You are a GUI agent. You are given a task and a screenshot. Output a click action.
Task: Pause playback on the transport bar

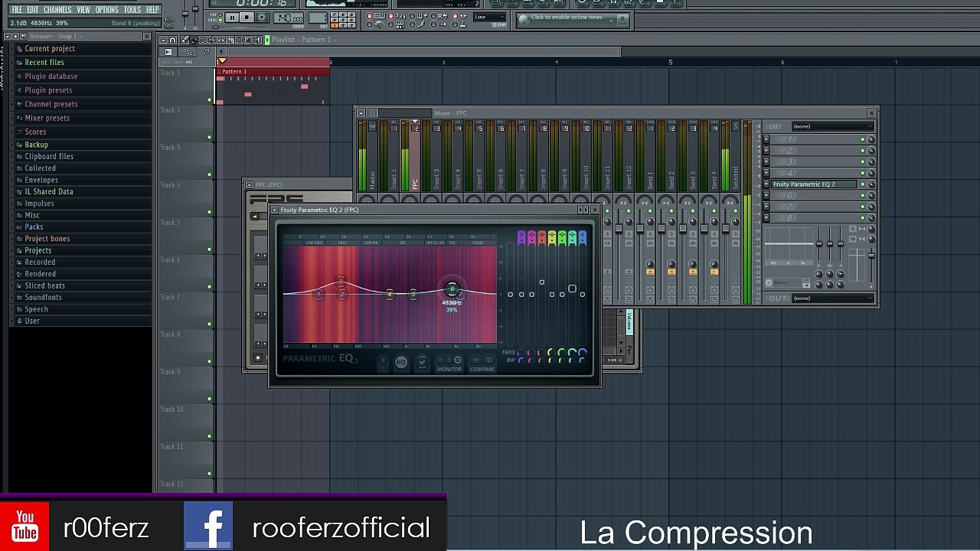point(232,17)
